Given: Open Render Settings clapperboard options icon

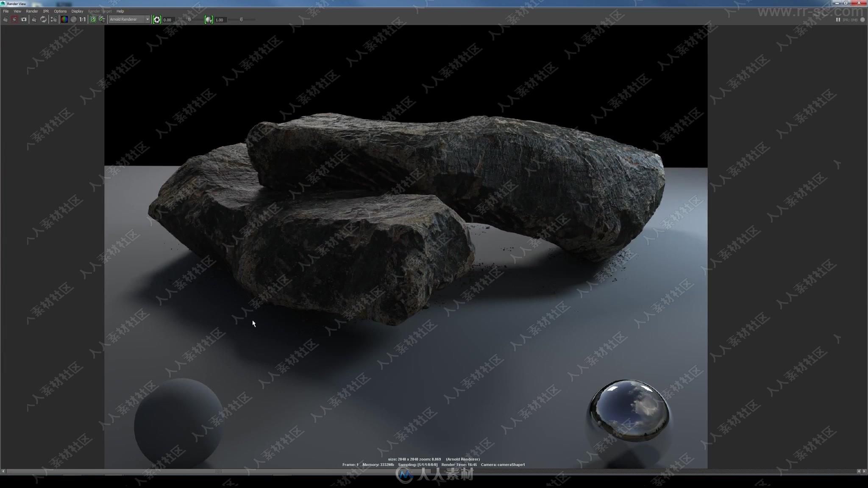Looking at the screenshot, I should click(x=54, y=19).
